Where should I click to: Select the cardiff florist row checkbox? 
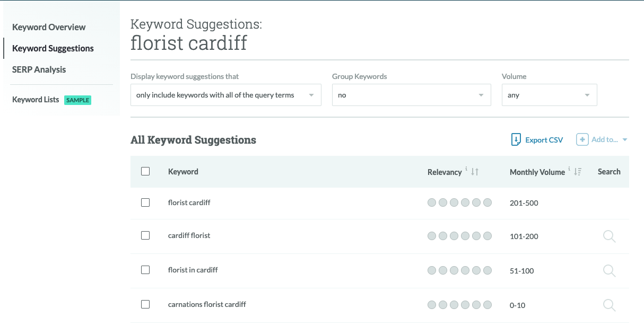[145, 235]
